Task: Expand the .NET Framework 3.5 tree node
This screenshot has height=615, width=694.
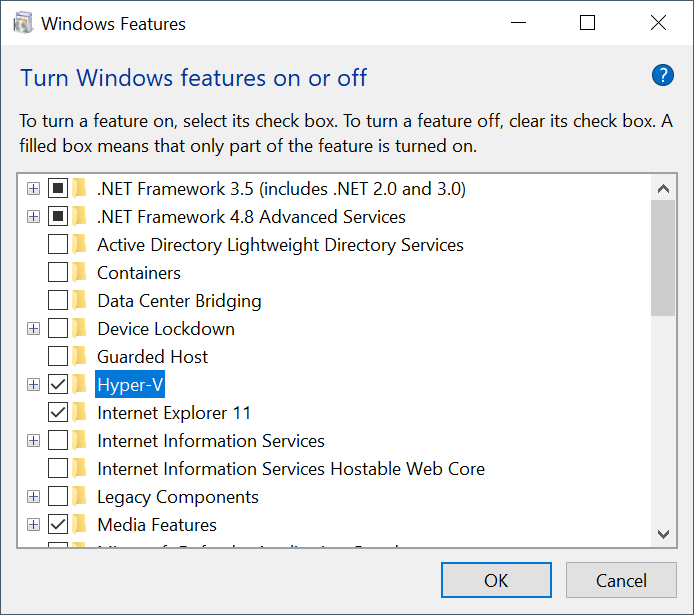Action: point(33,189)
